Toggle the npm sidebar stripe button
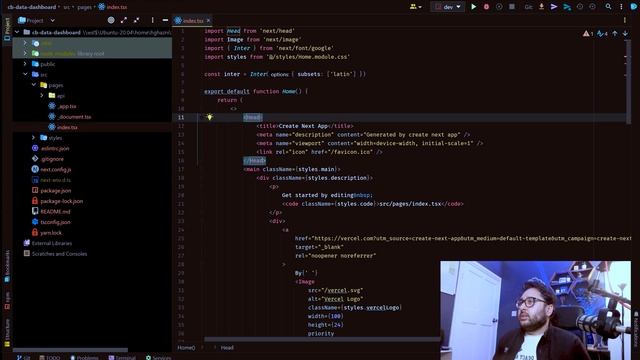This screenshot has width=640, height=360. 7,300
